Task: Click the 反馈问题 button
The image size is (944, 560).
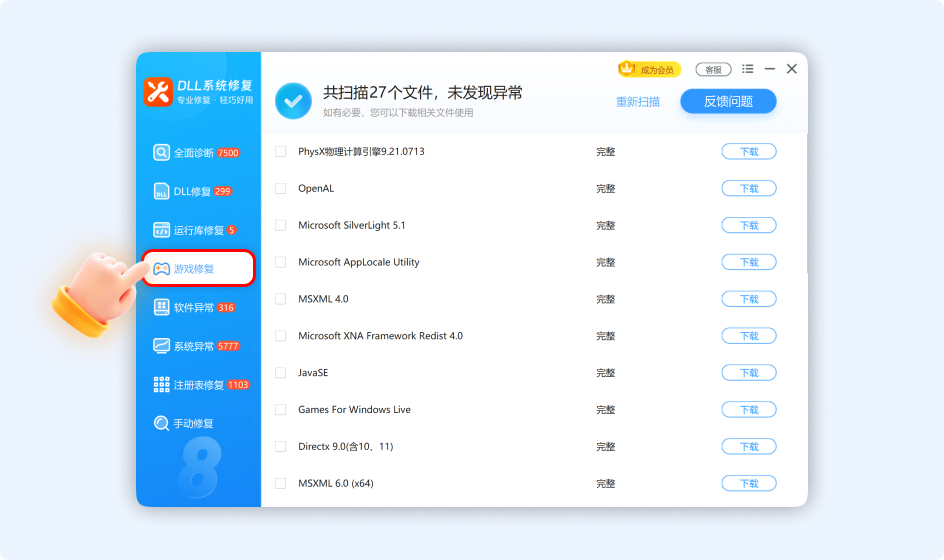Action: pyautogui.click(x=728, y=101)
